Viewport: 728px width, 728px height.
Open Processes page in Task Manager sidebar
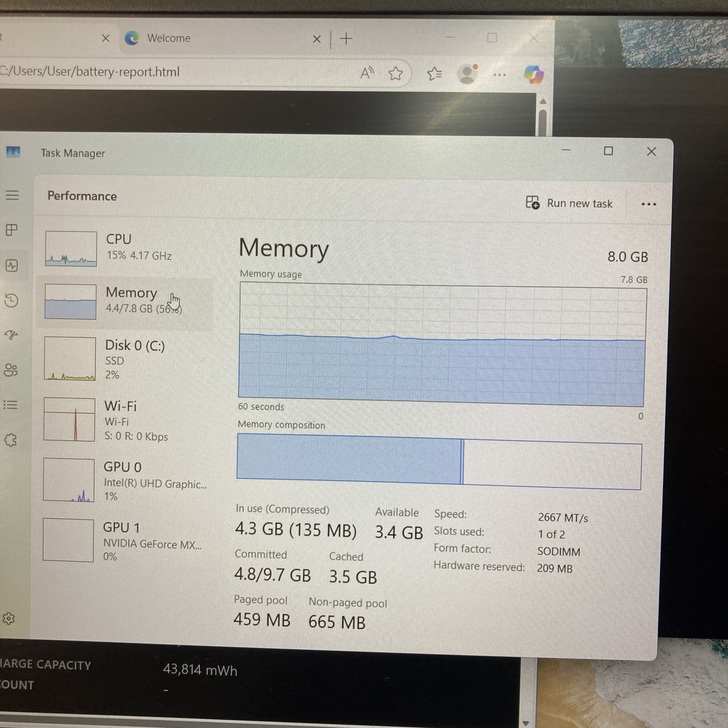(x=12, y=230)
